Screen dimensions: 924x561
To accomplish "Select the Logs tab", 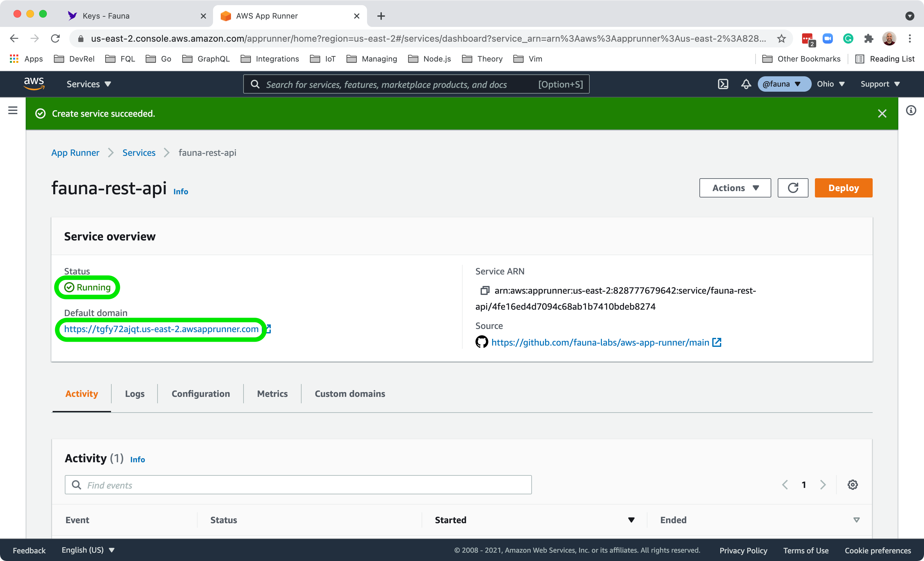I will [x=135, y=394].
